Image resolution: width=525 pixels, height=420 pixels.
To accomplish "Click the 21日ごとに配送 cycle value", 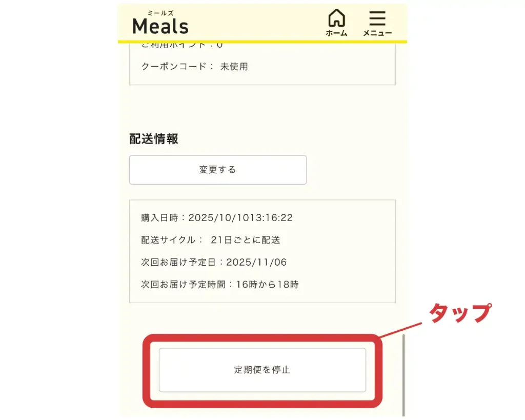I will coord(245,240).
